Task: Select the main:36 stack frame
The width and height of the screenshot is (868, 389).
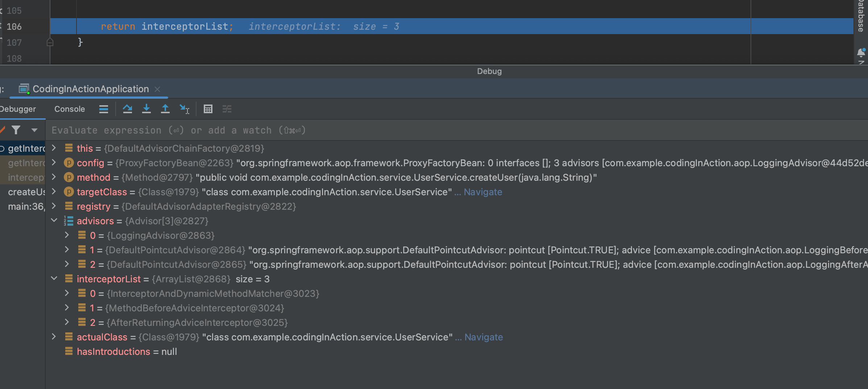Action: 26,206
